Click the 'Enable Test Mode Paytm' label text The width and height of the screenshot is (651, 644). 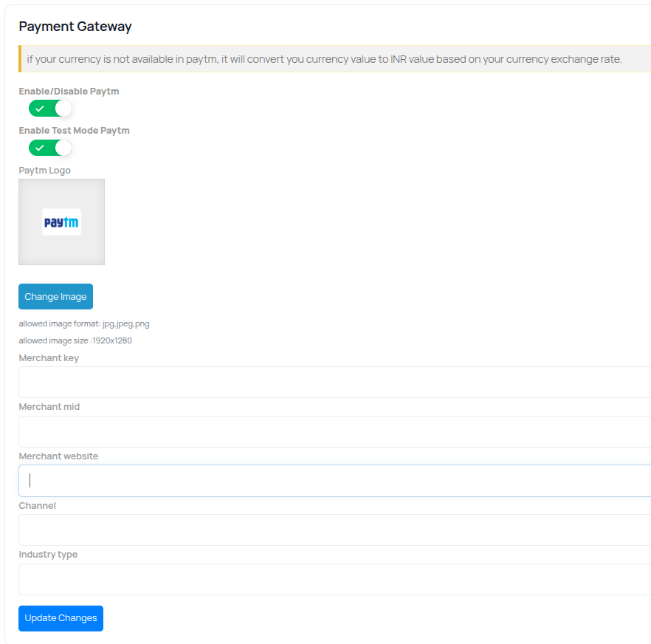(x=74, y=131)
